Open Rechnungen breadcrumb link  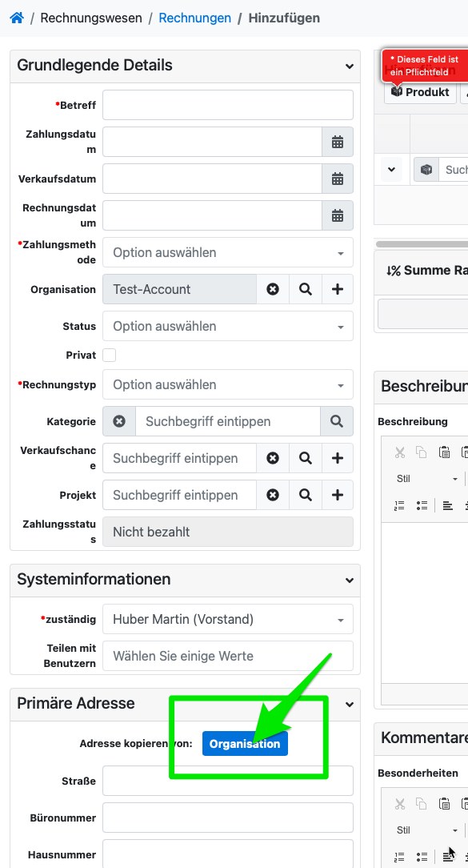(x=194, y=18)
